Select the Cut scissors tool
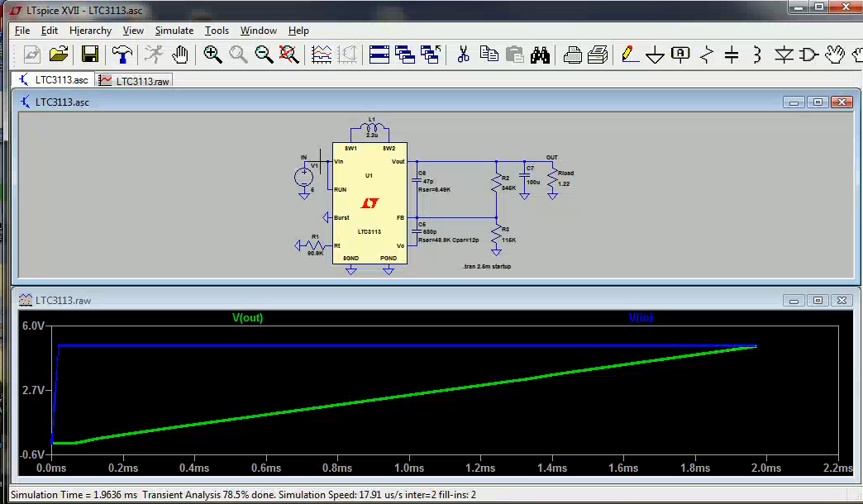Screen dimensions: 863x504 tap(464, 55)
